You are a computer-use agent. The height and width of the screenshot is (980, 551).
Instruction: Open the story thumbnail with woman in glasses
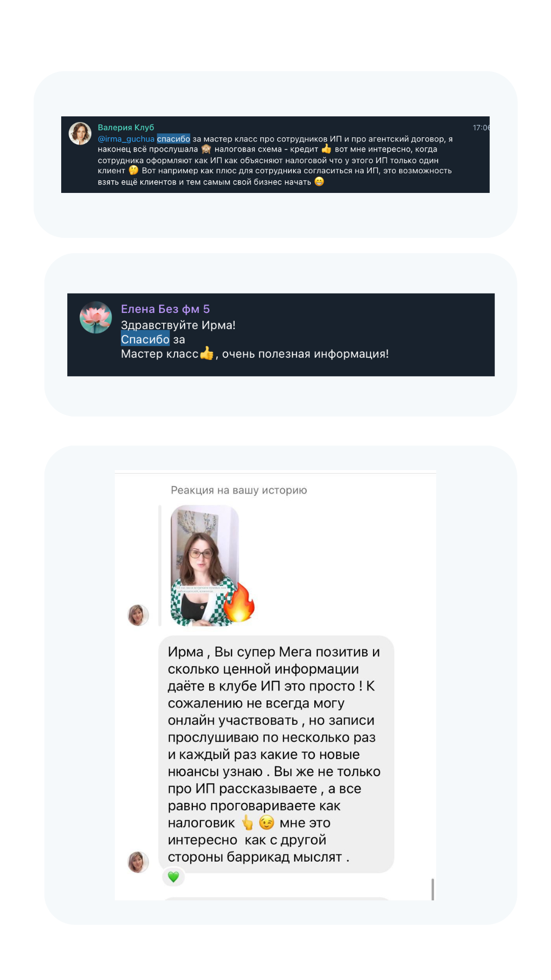(x=205, y=566)
